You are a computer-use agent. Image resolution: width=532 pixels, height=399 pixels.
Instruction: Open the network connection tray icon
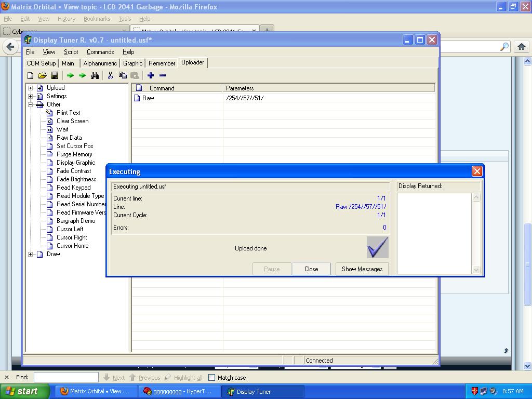[484, 391]
